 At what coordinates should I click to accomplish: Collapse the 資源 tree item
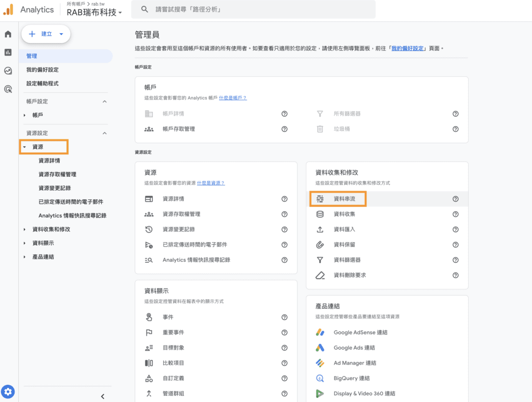tap(24, 147)
